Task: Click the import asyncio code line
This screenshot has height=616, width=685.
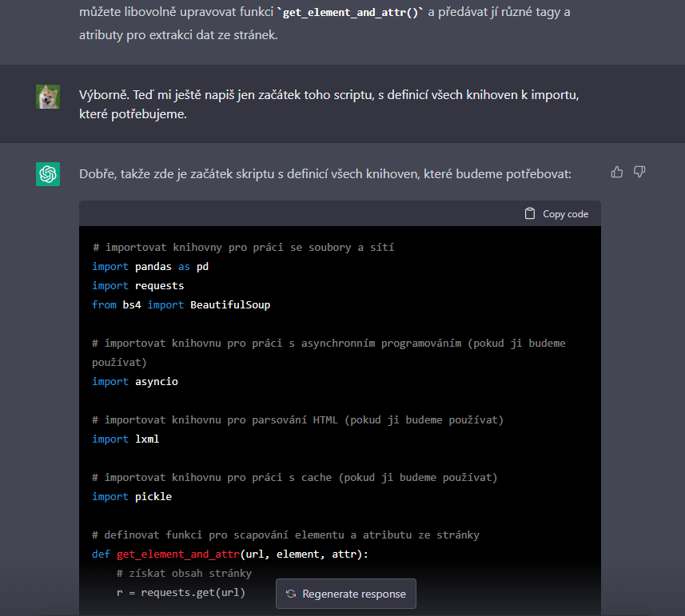Action: coord(134,381)
